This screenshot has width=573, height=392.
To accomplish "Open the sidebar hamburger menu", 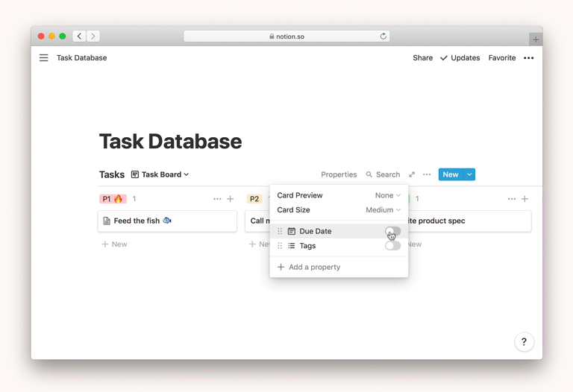I will 44,58.
